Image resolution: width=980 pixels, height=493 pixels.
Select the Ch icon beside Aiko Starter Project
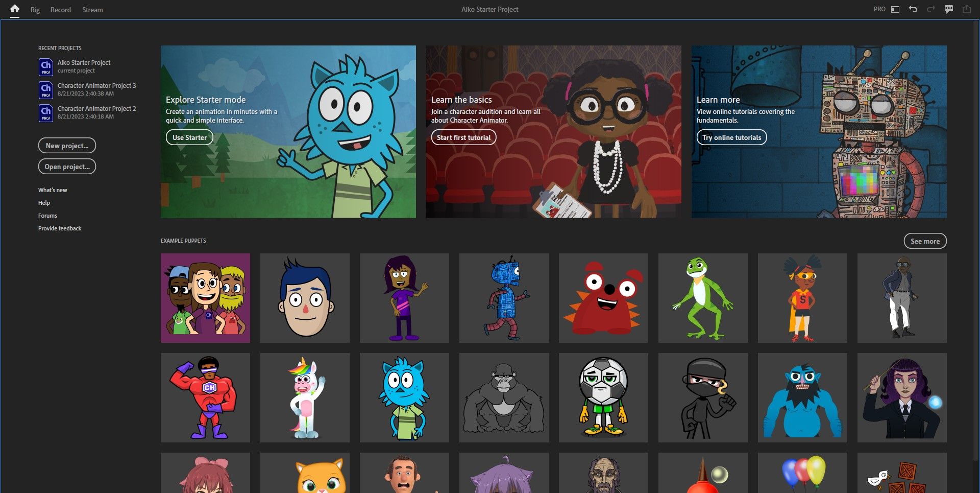45,66
